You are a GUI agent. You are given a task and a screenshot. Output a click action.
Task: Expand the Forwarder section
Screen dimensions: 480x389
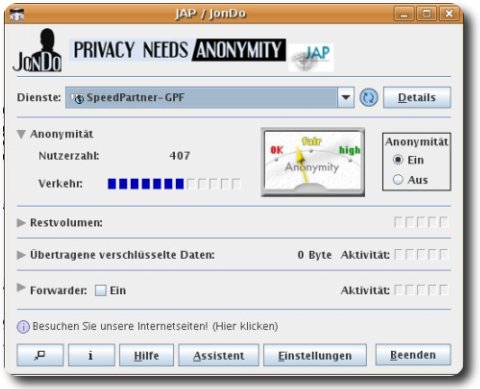coord(21,287)
